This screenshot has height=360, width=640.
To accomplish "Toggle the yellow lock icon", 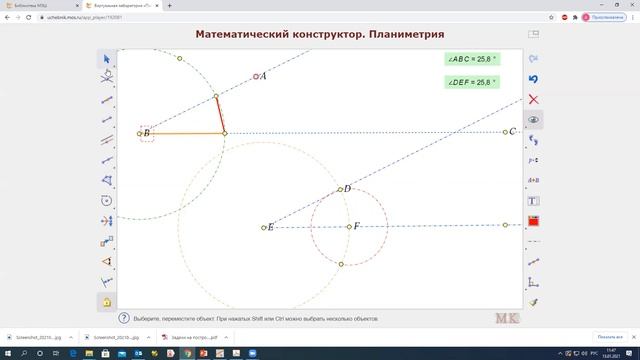I will [x=107, y=302].
